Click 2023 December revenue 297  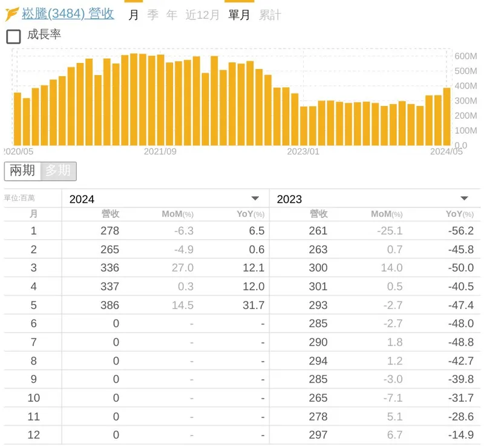(x=318, y=435)
